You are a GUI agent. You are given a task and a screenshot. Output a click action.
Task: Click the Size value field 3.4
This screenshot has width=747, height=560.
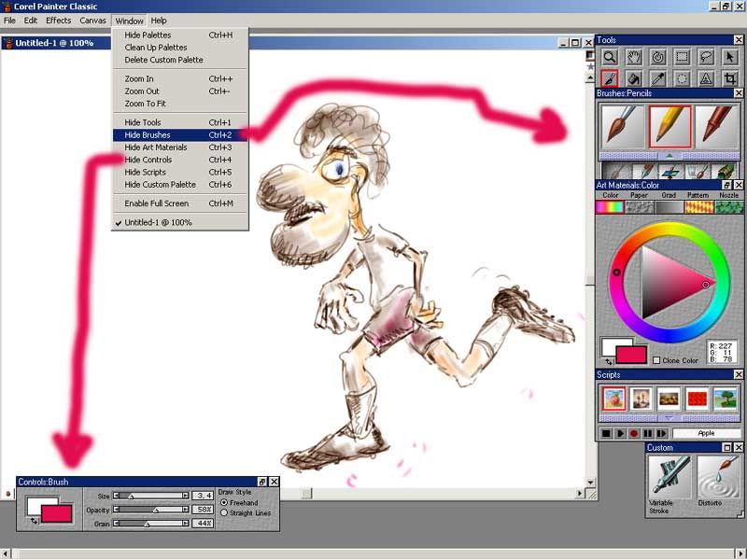[203, 496]
